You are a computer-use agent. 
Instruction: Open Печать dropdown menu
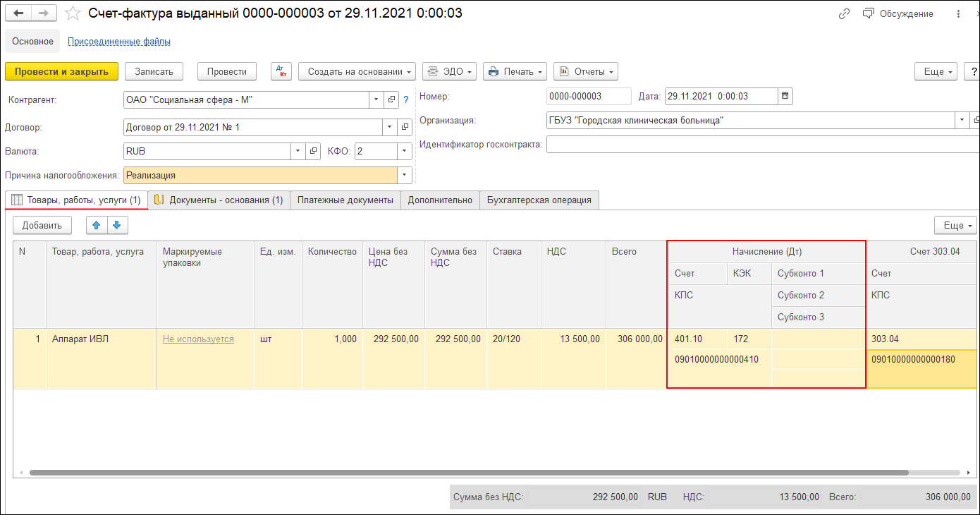click(515, 71)
